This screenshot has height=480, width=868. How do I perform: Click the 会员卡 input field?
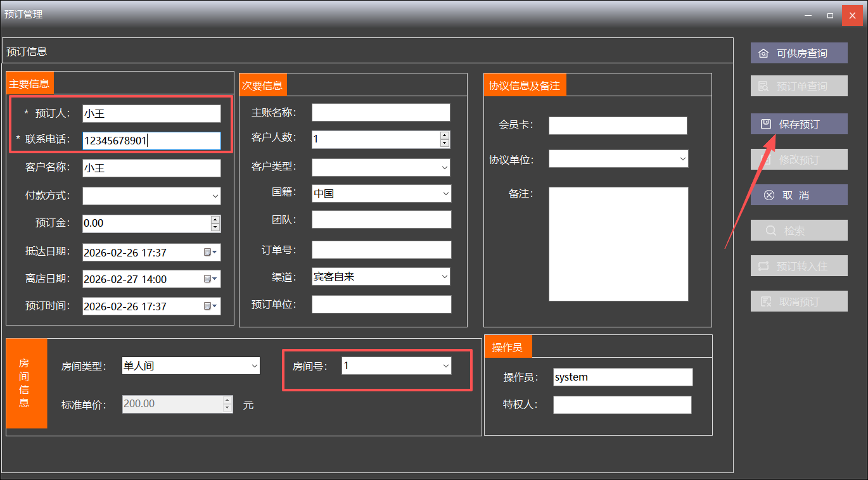point(618,125)
